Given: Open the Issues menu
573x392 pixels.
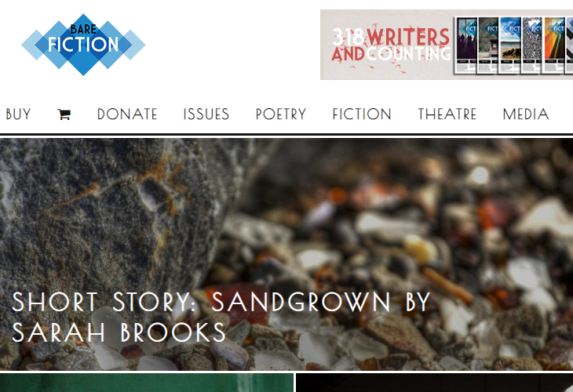Looking at the screenshot, I should [x=206, y=114].
